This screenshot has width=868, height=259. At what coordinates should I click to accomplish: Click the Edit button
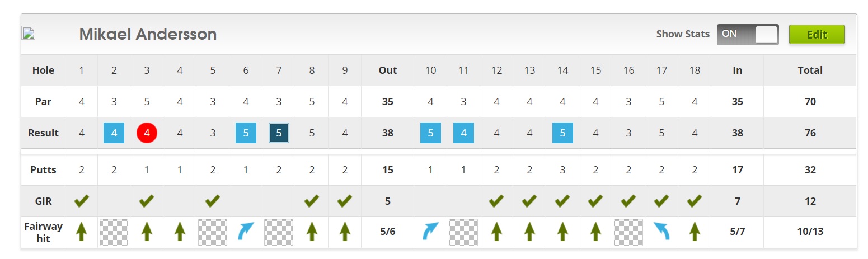pos(817,34)
